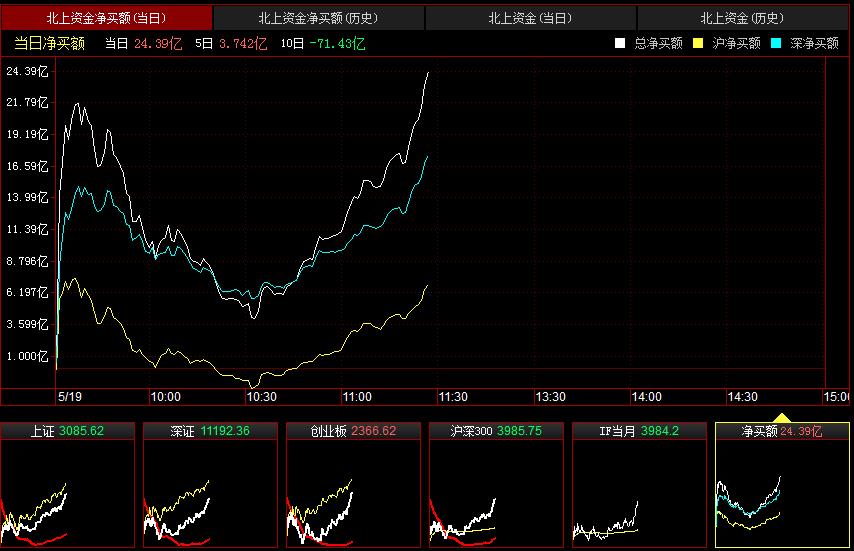Click the yellow 沪净买额 legend swatch

(x=698, y=43)
